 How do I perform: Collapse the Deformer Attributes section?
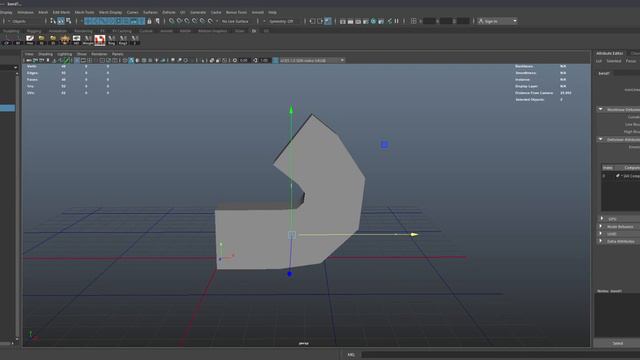(x=600, y=139)
